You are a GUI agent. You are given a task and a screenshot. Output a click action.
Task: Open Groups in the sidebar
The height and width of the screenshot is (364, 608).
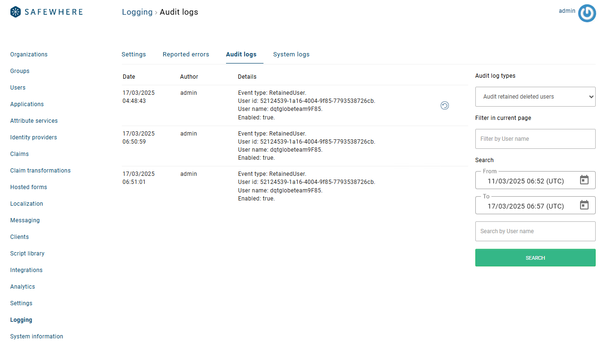pos(20,71)
